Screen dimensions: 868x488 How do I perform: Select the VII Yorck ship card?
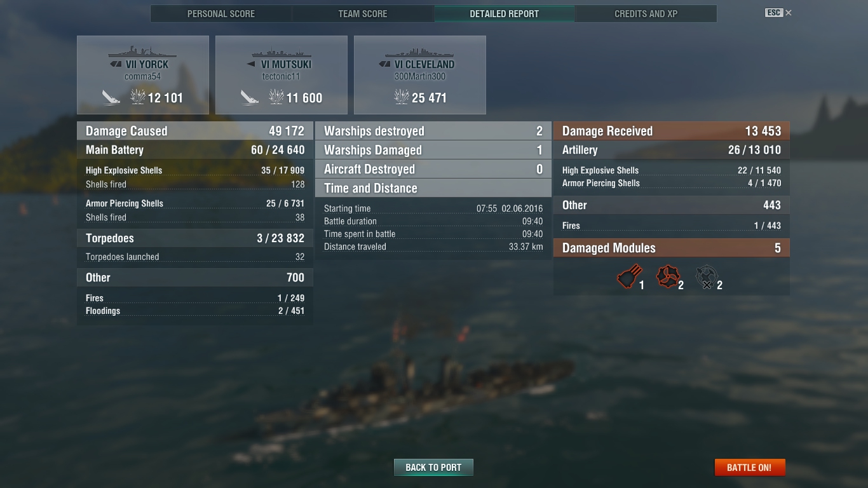point(143,75)
